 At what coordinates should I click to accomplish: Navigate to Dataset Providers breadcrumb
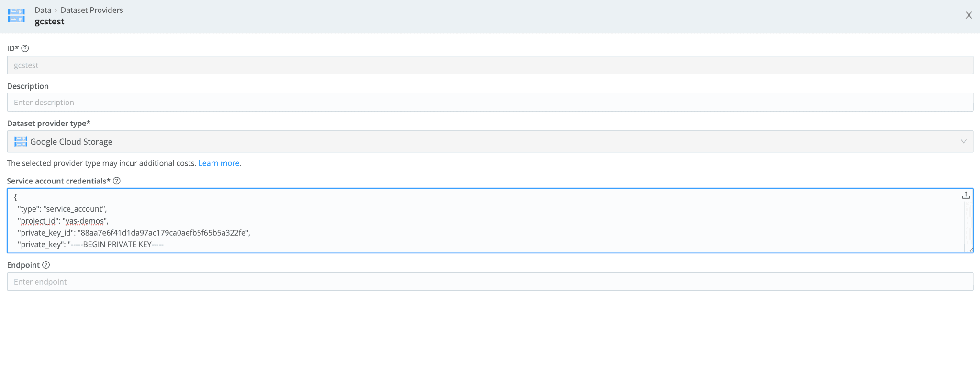pos(92,10)
